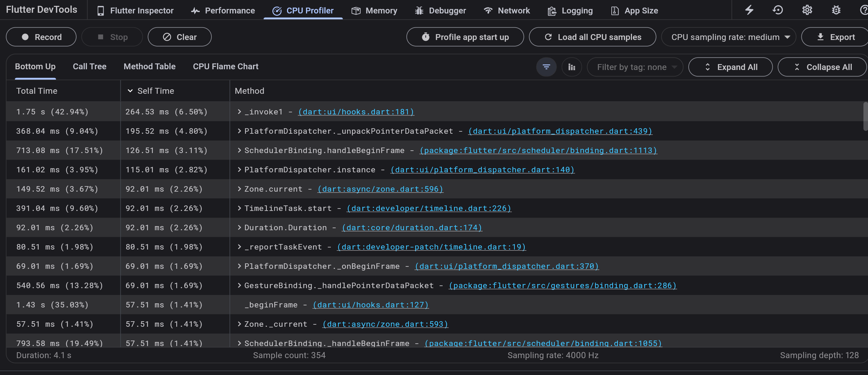The width and height of the screenshot is (868, 375).
Task: Open the Debugger tab
Action: (440, 11)
